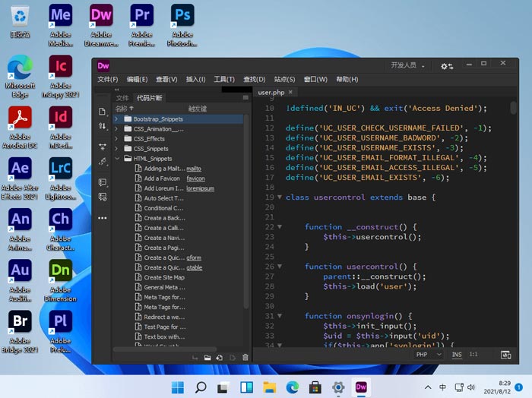Viewport: 532px width, 398px height.
Task: Click the delete snippet trash icon
Action: (x=245, y=357)
